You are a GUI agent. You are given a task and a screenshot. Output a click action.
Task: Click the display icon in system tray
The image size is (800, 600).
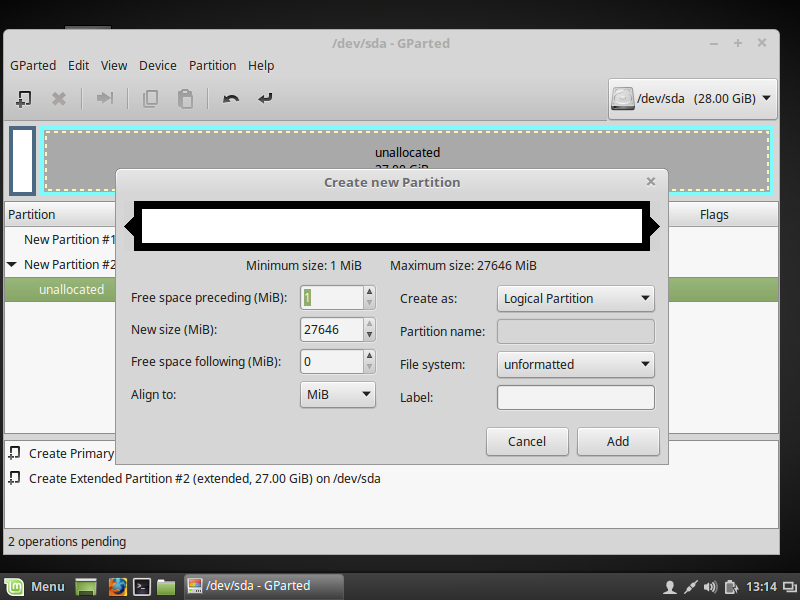tap(790, 587)
